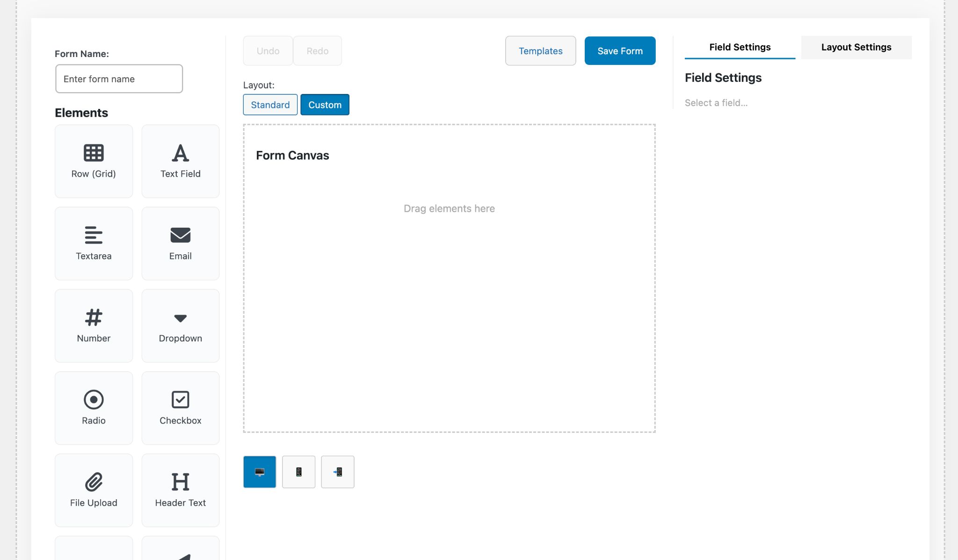Switch to desktop monitor preview
Screen dimensions: 958x560
point(260,472)
